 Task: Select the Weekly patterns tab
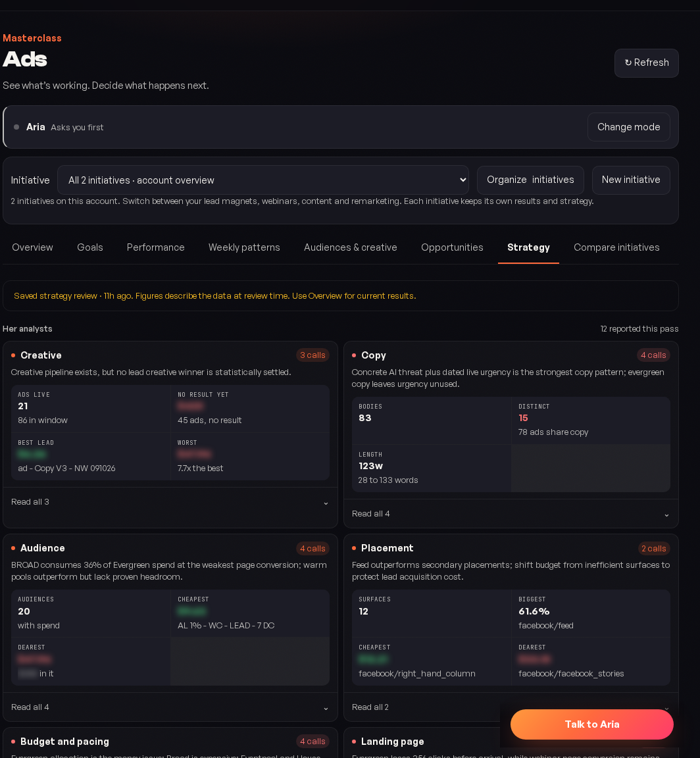tap(244, 247)
